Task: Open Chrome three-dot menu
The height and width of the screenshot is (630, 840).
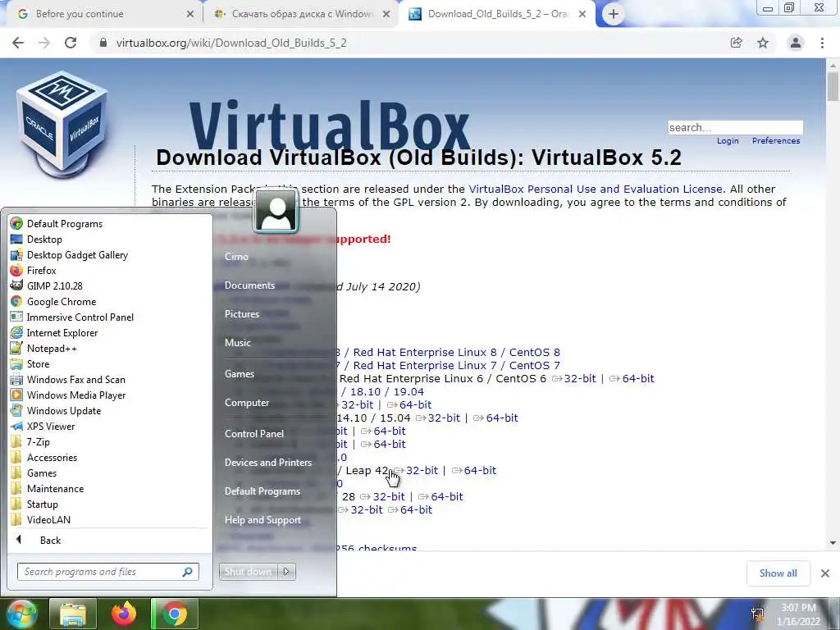Action: click(x=822, y=43)
